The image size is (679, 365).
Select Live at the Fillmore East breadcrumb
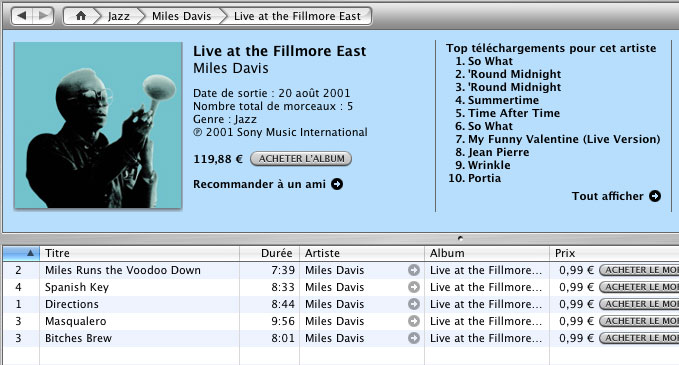297,16
